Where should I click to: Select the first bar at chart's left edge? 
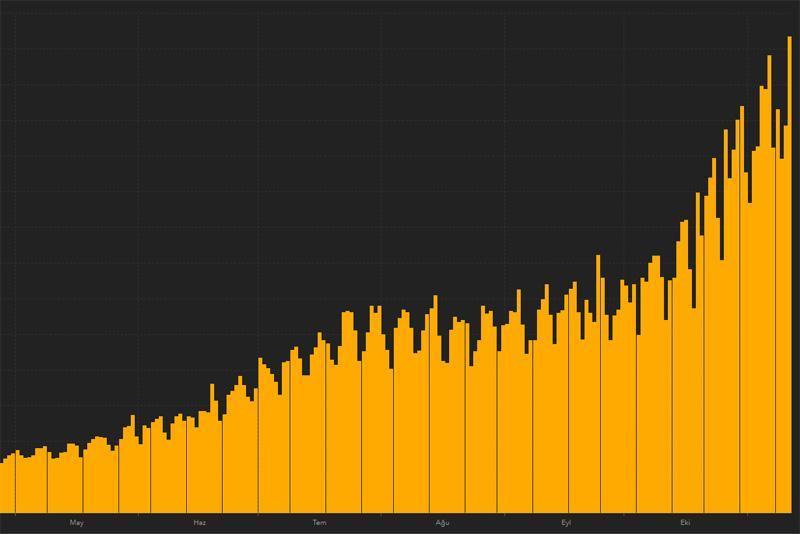tap(3, 488)
